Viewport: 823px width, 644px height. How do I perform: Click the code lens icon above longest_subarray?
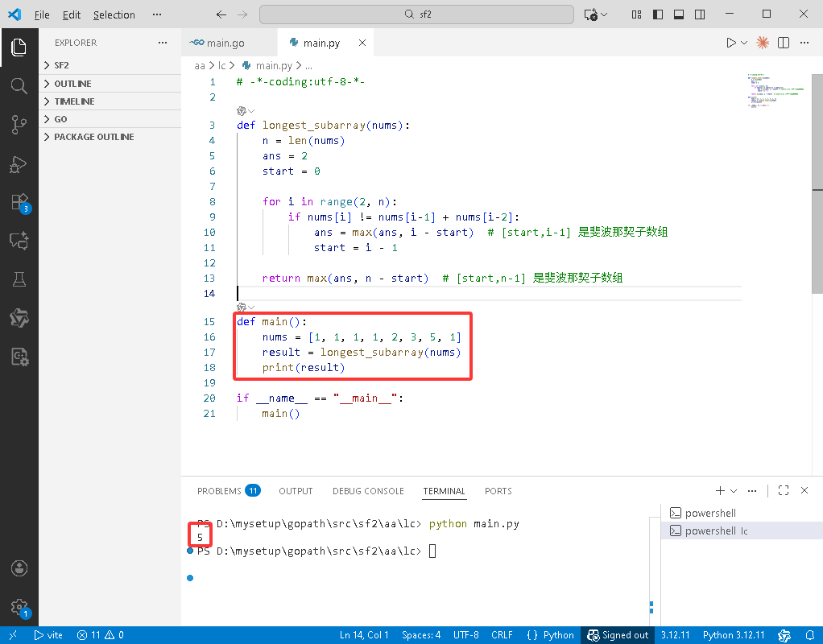pyautogui.click(x=242, y=111)
